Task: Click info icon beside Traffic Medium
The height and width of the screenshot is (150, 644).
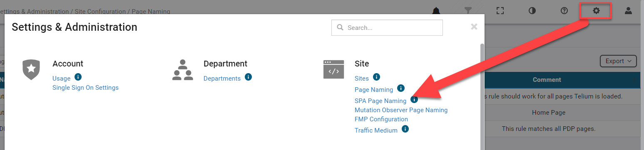Action: [405, 129]
